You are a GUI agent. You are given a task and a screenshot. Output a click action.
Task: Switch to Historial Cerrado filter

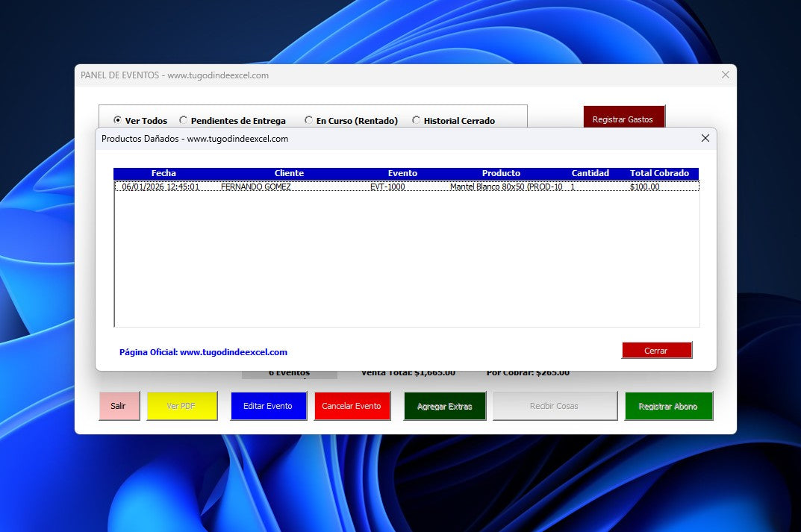click(x=417, y=120)
